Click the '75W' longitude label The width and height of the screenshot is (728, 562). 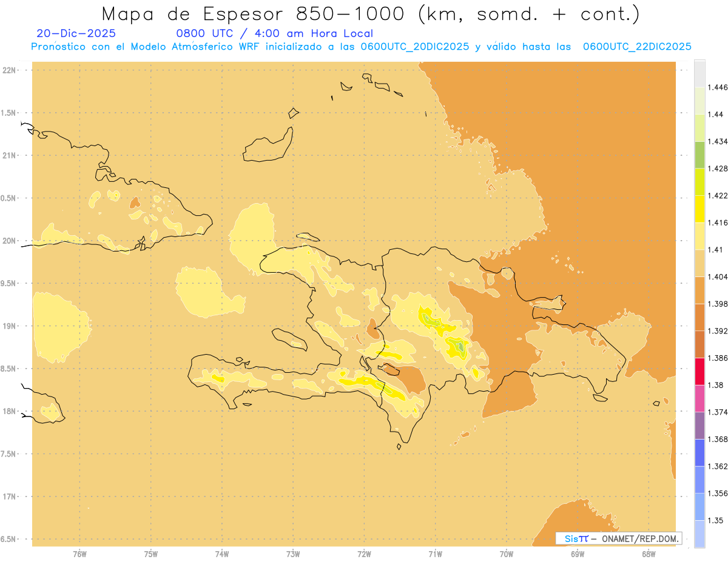pyautogui.click(x=151, y=554)
